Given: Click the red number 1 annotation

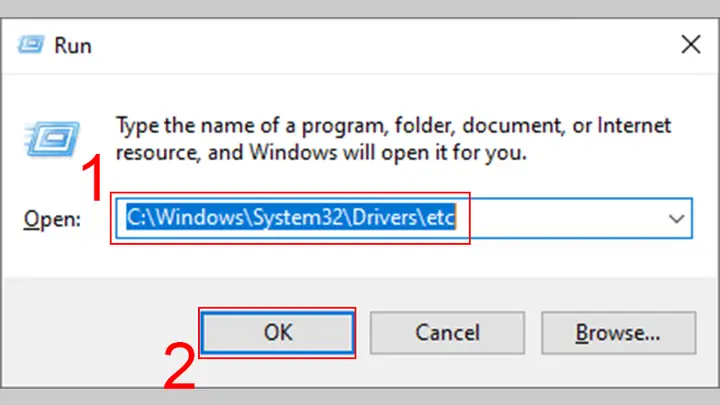Looking at the screenshot, I should tap(92, 177).
